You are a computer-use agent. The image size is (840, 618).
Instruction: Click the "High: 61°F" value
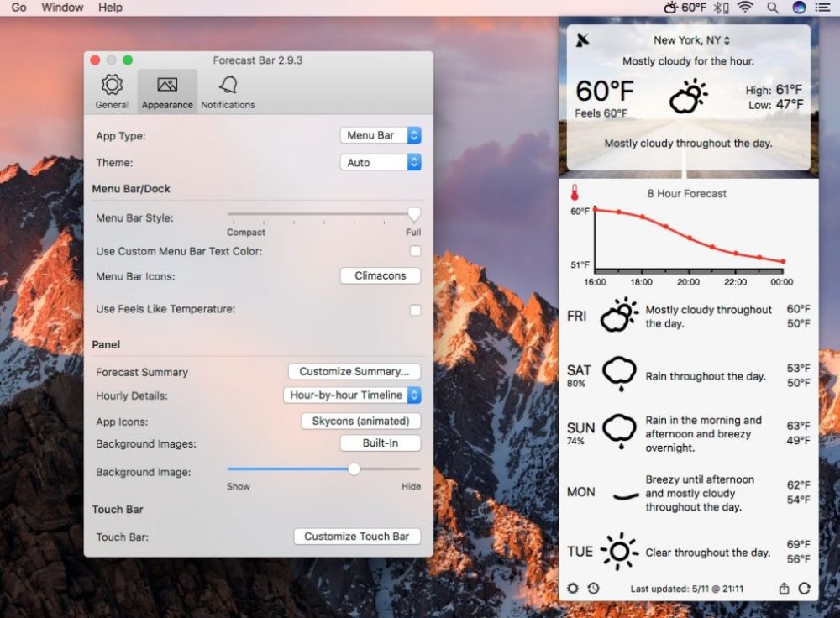774,90
